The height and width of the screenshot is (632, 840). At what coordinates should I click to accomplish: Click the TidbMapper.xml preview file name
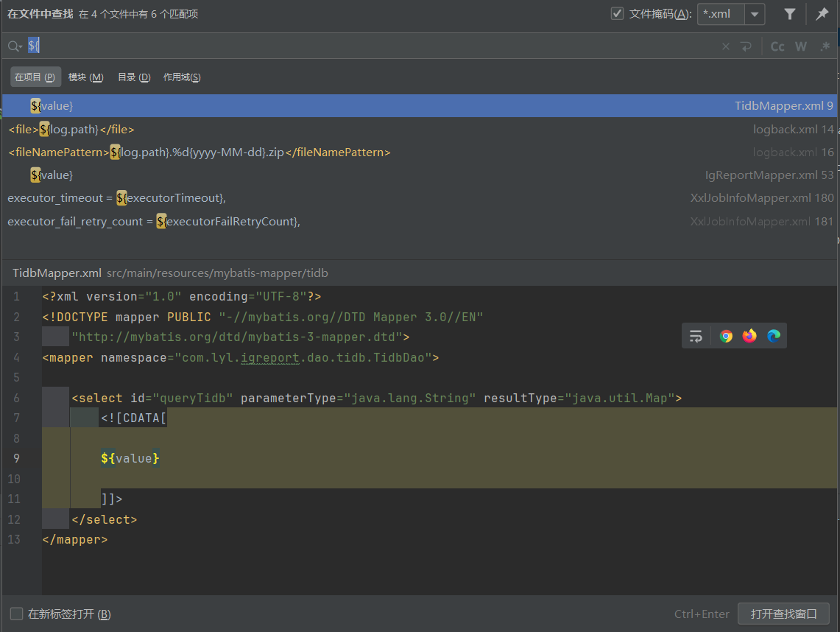57,273
